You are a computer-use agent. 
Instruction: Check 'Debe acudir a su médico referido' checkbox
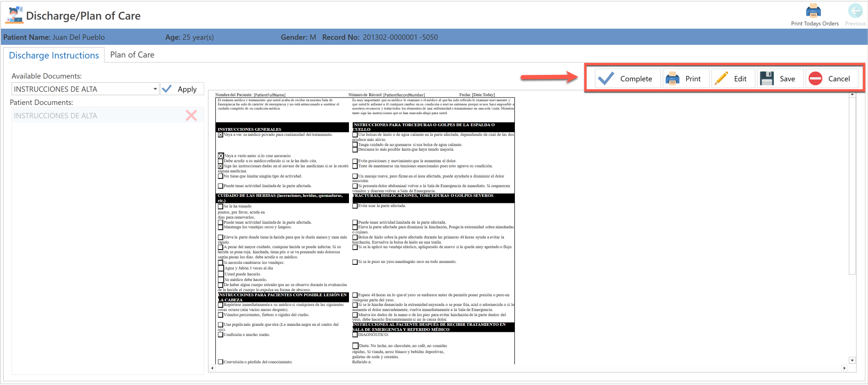coord(220,161)
